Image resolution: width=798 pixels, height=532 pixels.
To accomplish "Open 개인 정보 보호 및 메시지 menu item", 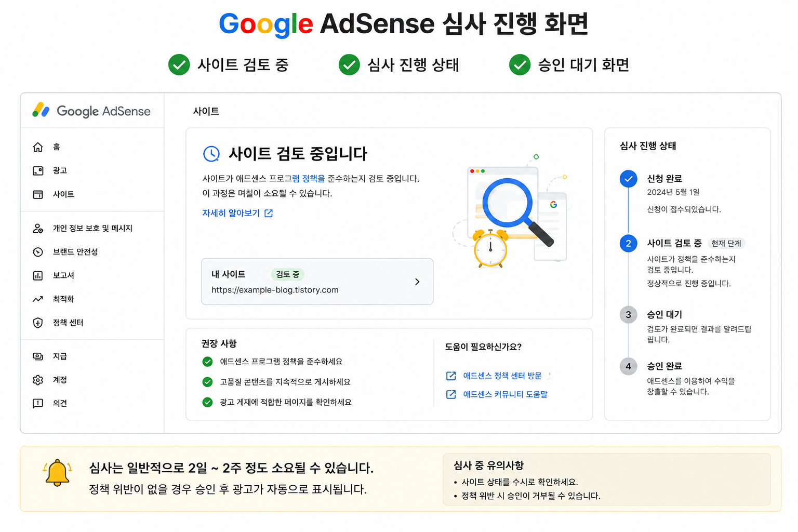I will 92,228.
